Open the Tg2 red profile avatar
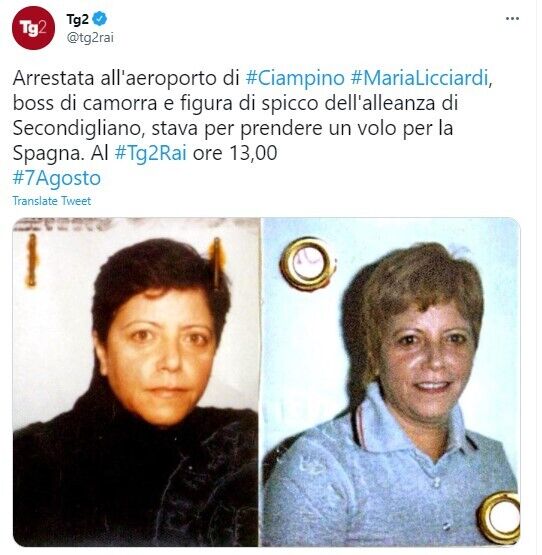The image size is (542, 555). click(x=33, y=28)
